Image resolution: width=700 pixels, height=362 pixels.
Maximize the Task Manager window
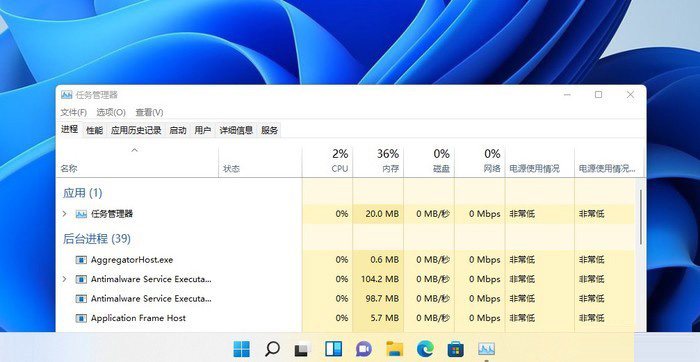[598, 95]
